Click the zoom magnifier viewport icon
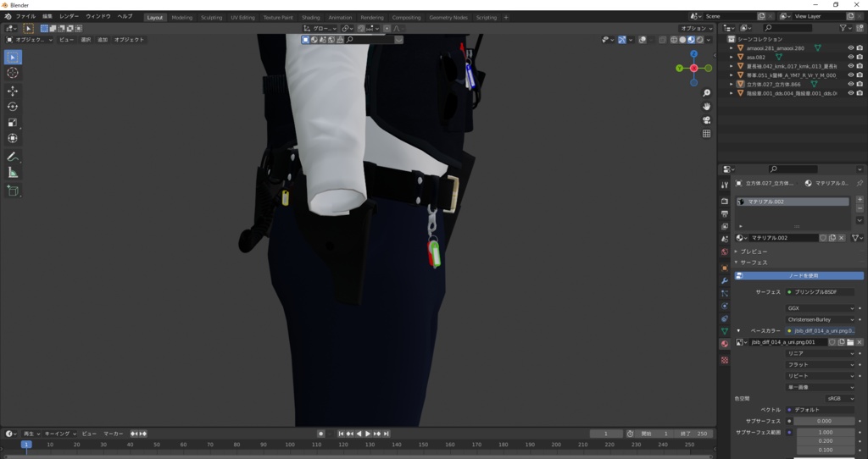This screenshot has height=459, width=868. point(706,93)
